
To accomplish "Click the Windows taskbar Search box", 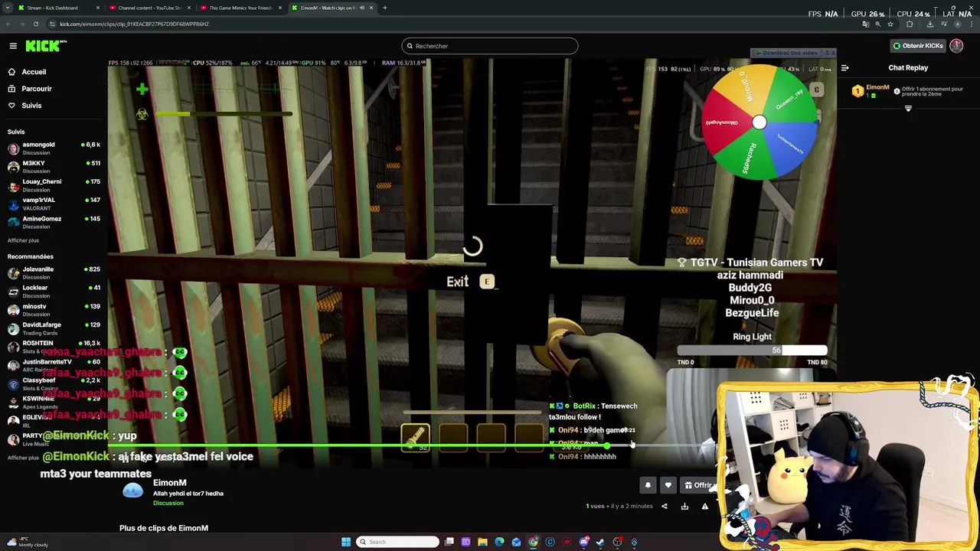I will 398,542.
